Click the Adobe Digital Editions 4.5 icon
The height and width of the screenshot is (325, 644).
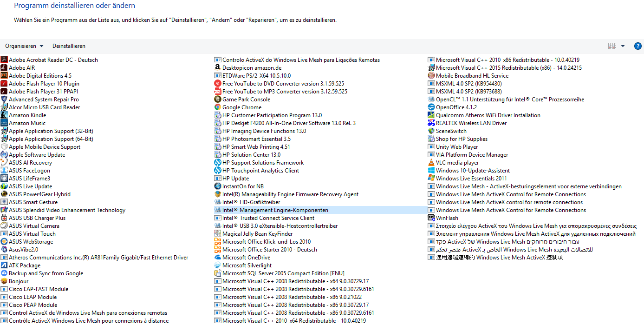[x=4, y=75]
